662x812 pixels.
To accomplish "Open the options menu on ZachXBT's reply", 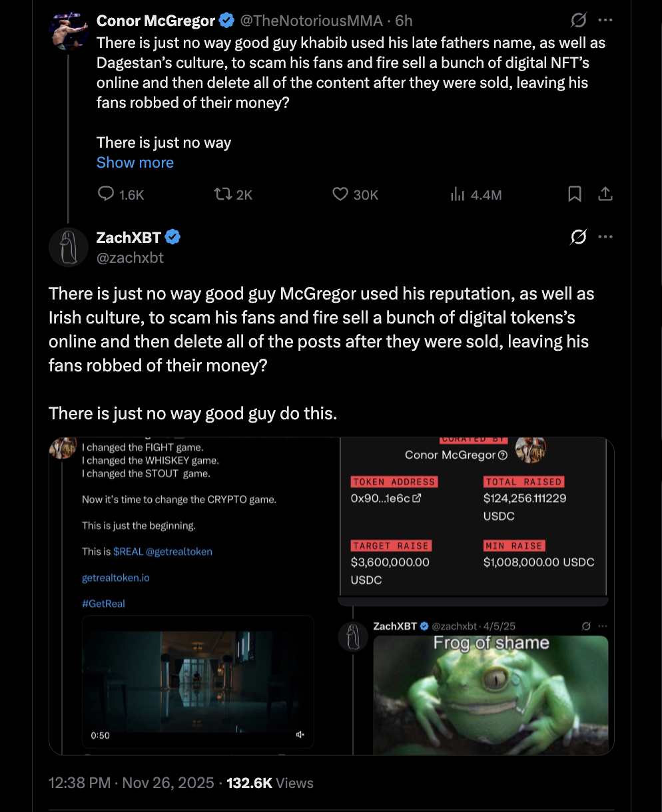I will 605,236.
